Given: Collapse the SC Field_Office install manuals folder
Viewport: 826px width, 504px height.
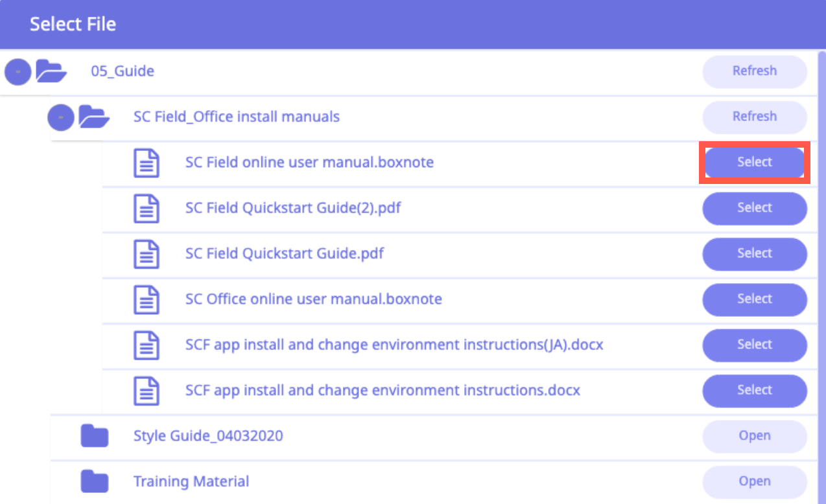Looking at the screenshot, I should click(x=61, y=117).
